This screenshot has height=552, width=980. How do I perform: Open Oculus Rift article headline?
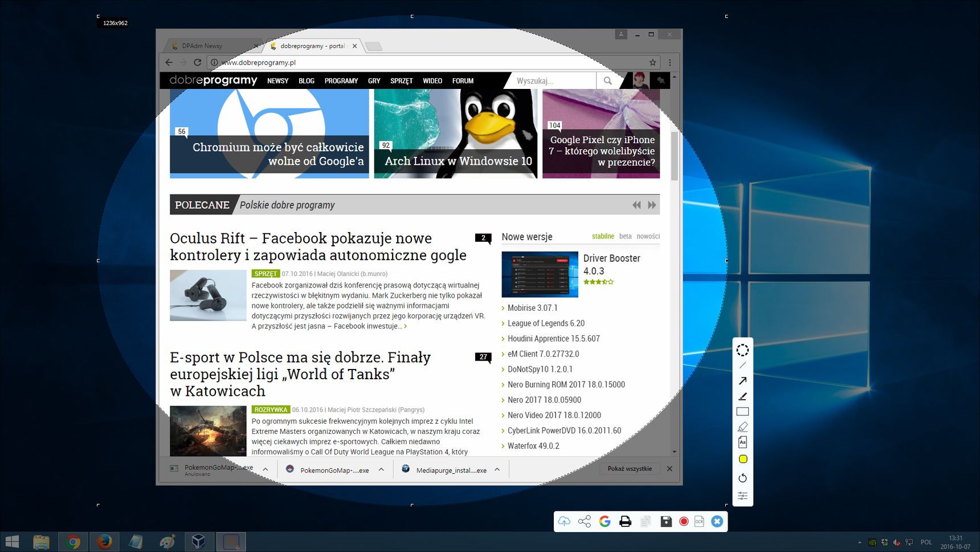click(318, 246)
